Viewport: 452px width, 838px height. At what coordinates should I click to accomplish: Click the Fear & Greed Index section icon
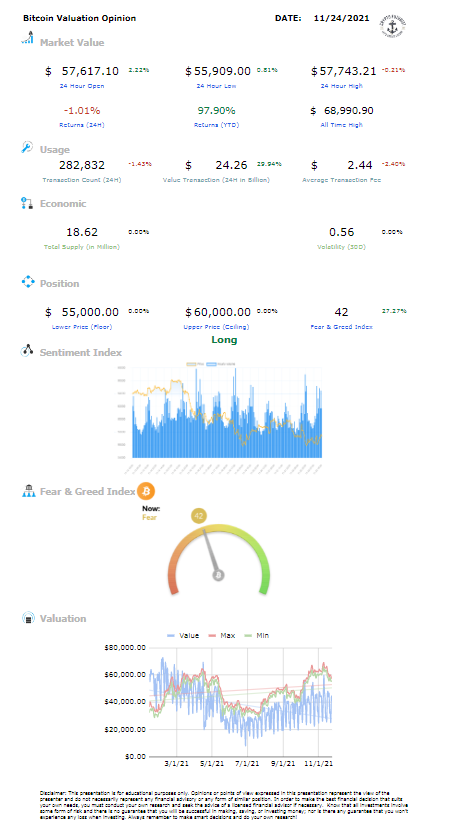pyautogui.click(x=28, y=490)
